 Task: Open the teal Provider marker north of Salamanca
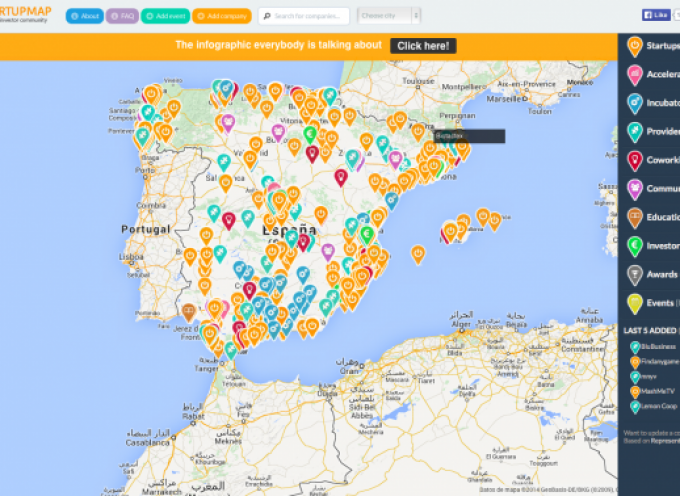point(224,163)
